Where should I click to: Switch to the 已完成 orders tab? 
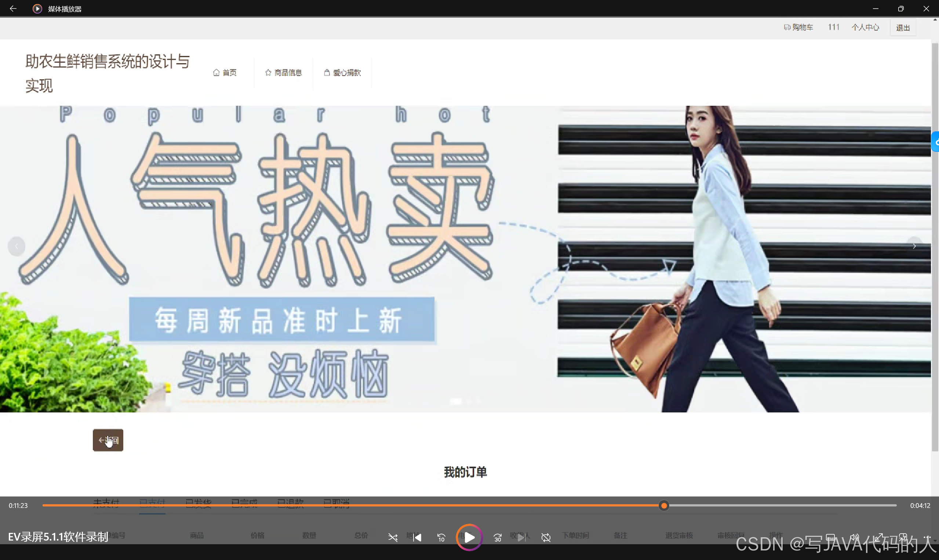[x=245, y=503]
